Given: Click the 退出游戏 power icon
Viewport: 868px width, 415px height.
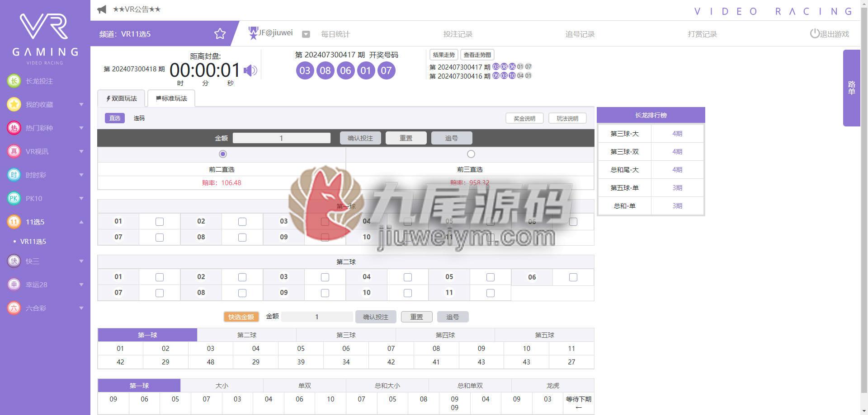Looking at the screenshot, I should pyautogui.click(x=814, y=34).
